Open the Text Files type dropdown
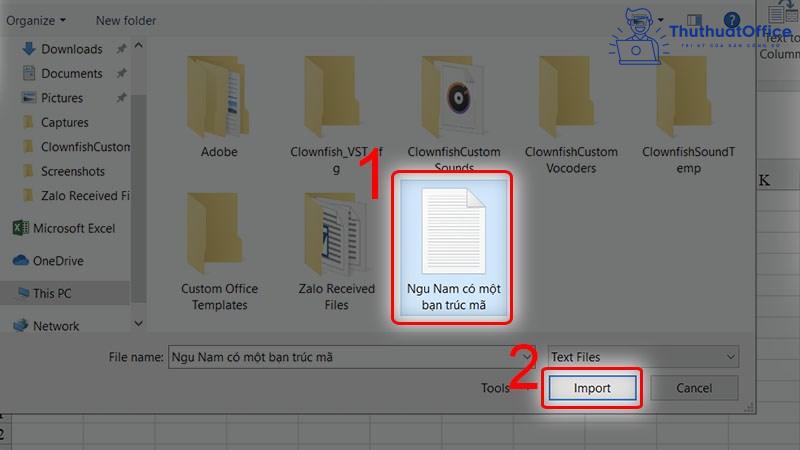Viewport: 800px width, 450px height. point(643,357)
